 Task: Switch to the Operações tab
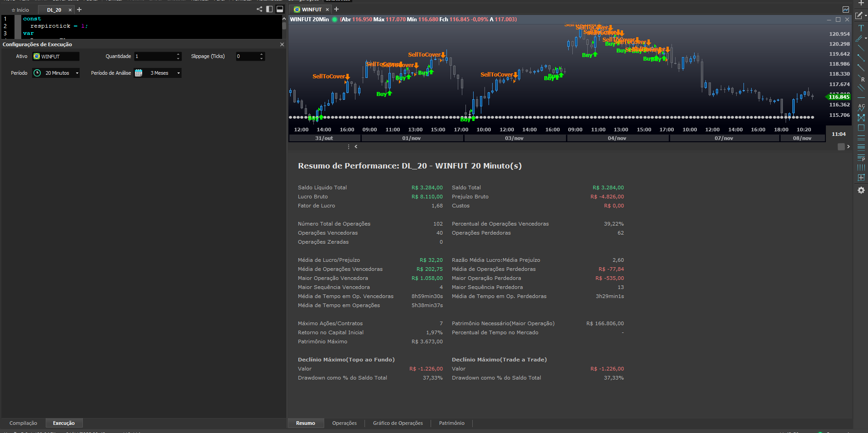[344, 423]
